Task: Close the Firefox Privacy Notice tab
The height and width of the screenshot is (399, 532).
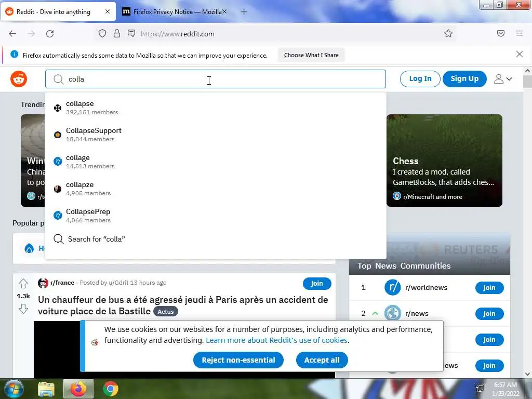Action: point(224,11)
